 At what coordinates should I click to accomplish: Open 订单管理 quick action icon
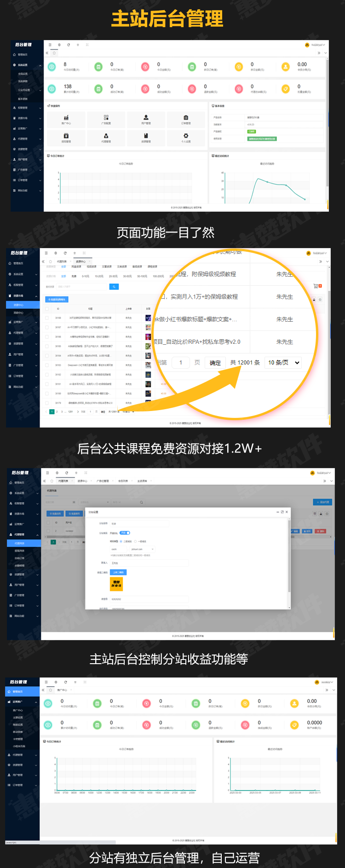point(186,118)
